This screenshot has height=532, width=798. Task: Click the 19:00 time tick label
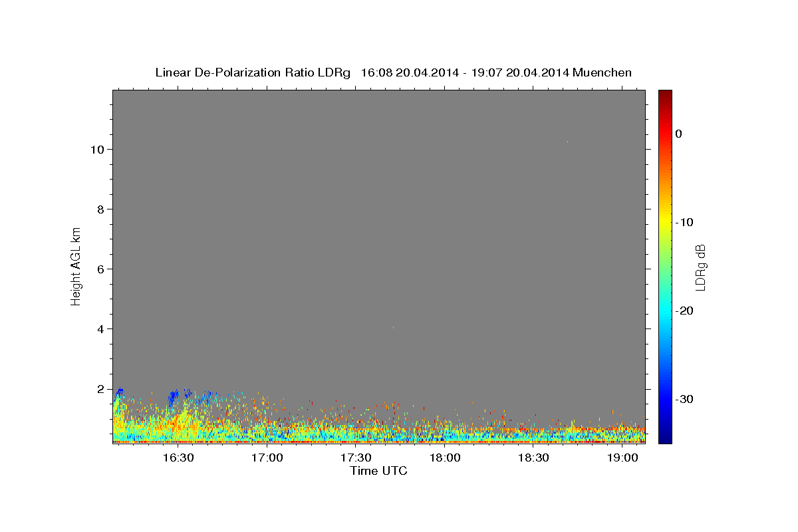pos(622,458)
